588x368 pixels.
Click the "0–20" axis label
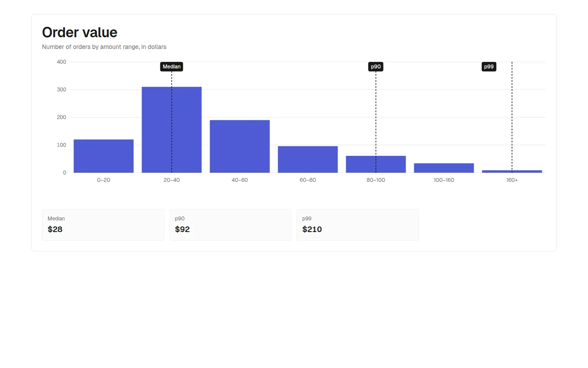[104, 180]
